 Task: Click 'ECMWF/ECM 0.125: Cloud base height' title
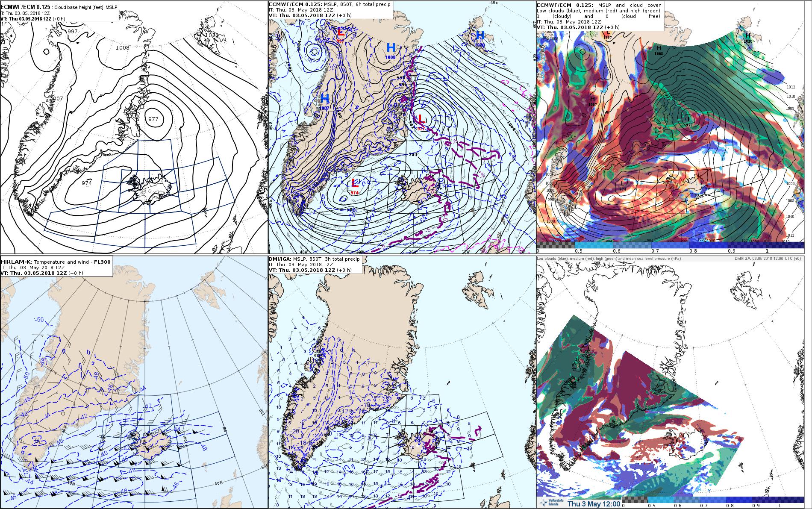pyautogui.click(x=59, y=7)
